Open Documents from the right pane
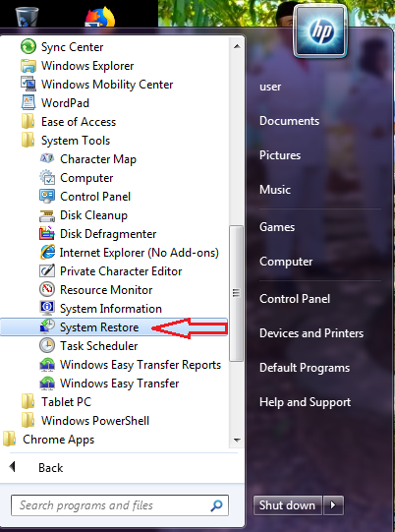This screenshot has height=532, width=395. pyautogui.click(x=289, y=121)
